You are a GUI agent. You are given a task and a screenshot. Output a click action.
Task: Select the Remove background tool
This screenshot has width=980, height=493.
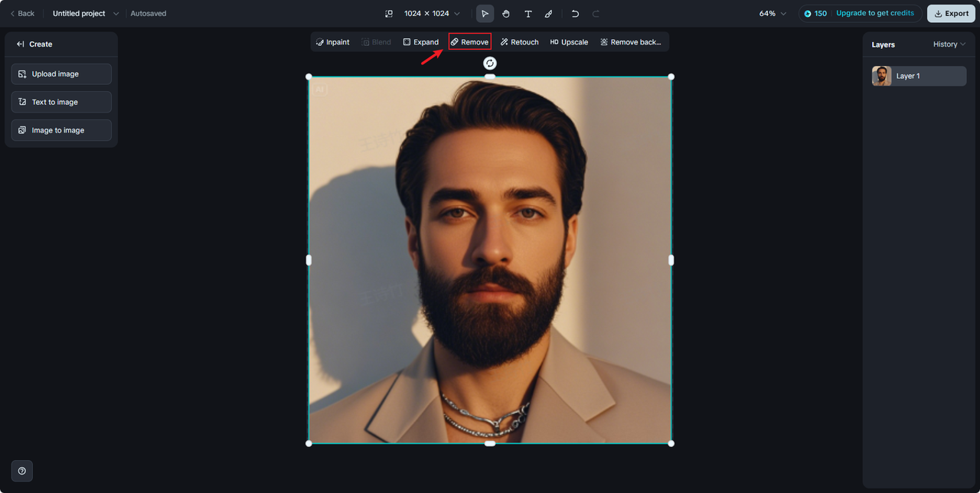coord(631,42)
